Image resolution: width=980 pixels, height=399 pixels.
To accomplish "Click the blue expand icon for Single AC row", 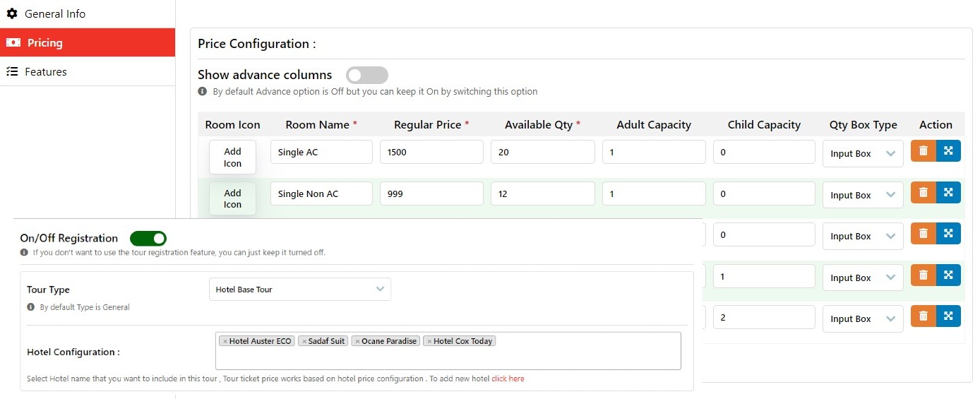I will click(948, 151).
